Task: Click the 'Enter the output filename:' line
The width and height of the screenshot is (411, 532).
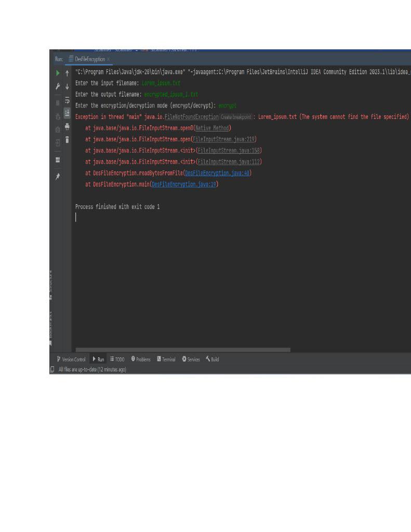Action: tap(137, 95)
